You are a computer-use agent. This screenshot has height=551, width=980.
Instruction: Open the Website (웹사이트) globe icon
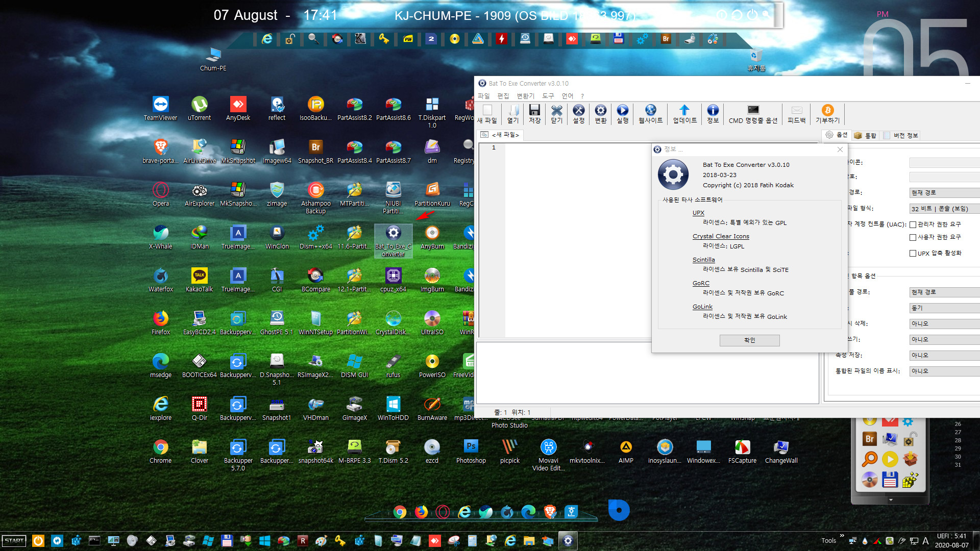tap(650, 114)
